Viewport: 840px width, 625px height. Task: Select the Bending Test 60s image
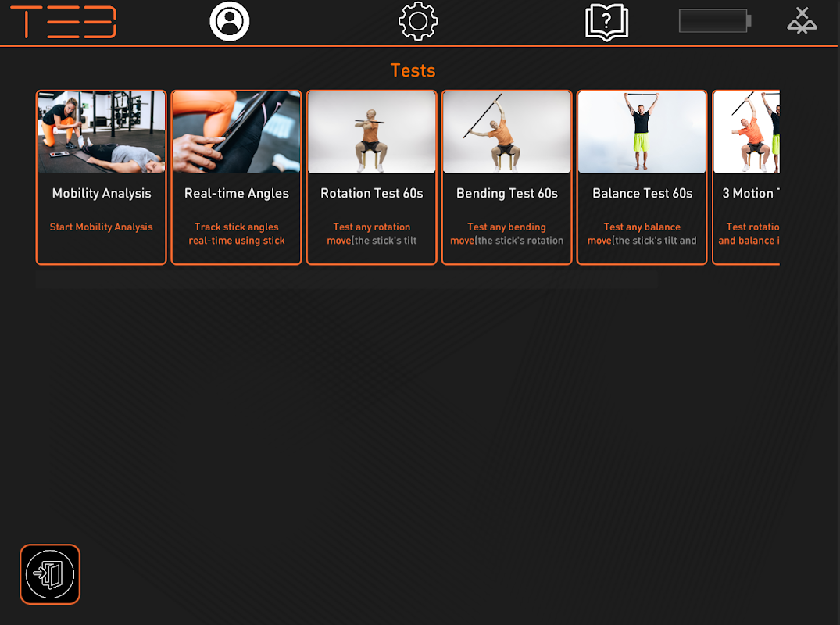pos(507,132)
